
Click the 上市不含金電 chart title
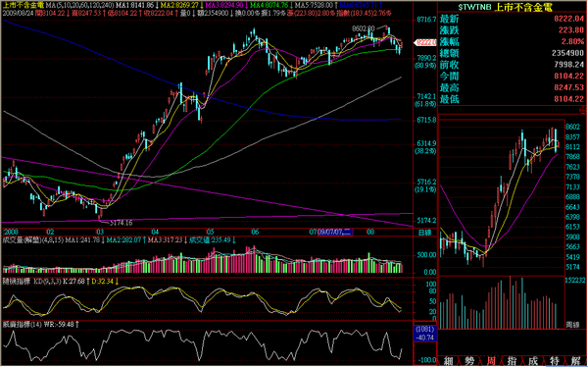point(24,6)
